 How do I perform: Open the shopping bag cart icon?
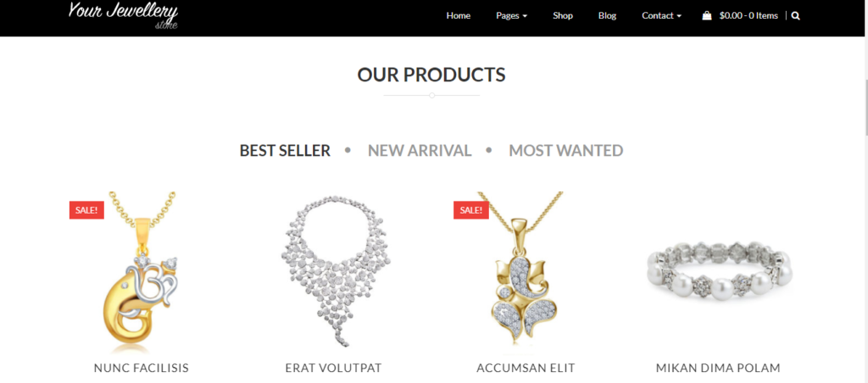[707, 16]
